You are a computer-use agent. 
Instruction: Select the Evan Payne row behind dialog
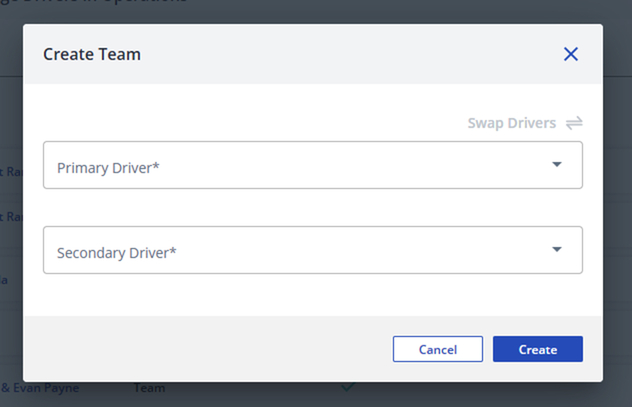point(40,388)
